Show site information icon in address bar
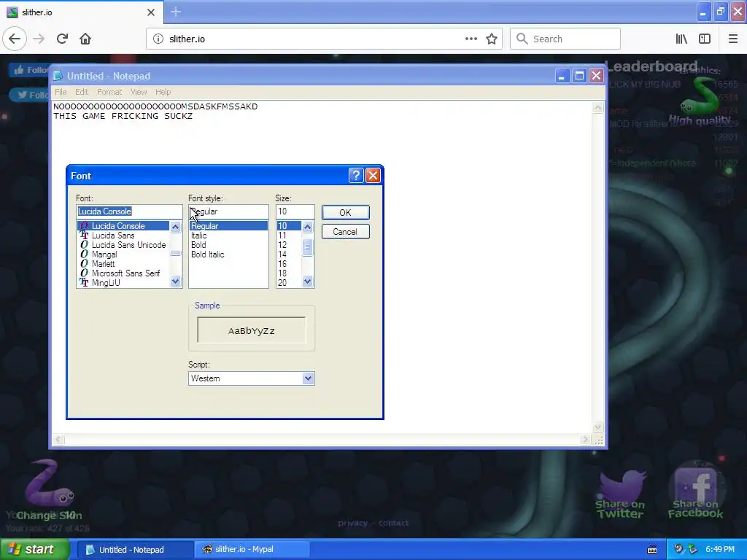The image size is (747, 560). pos(158,39)
